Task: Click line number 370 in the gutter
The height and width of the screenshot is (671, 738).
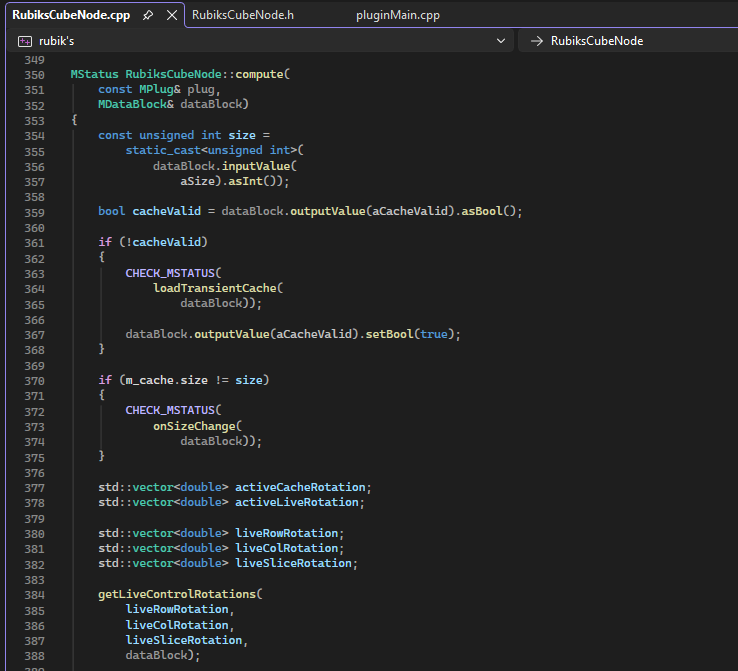Action: click(x=34, y=381)
